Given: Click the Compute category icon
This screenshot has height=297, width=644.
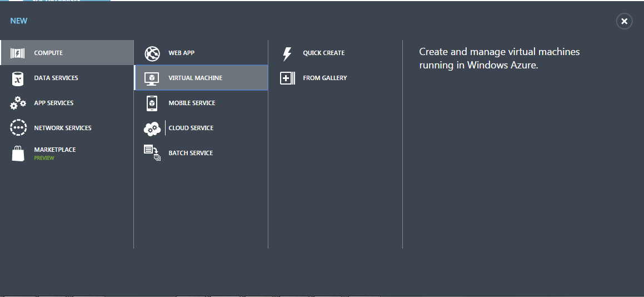Looking at the screenshot, I should 17,53.
